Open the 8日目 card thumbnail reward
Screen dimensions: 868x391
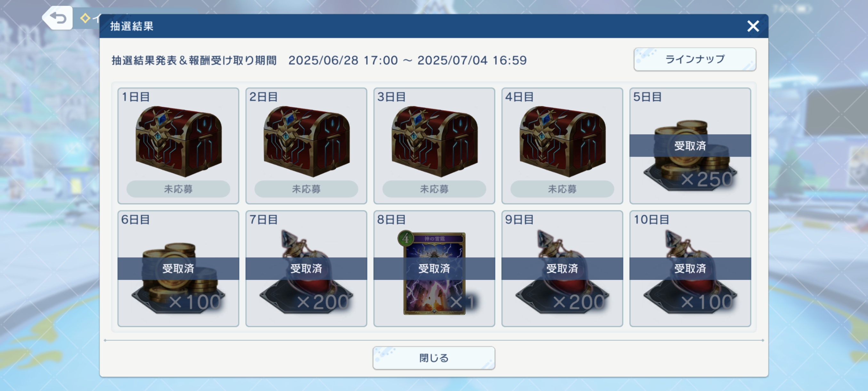pyautogui.click(x=434, y=273)
